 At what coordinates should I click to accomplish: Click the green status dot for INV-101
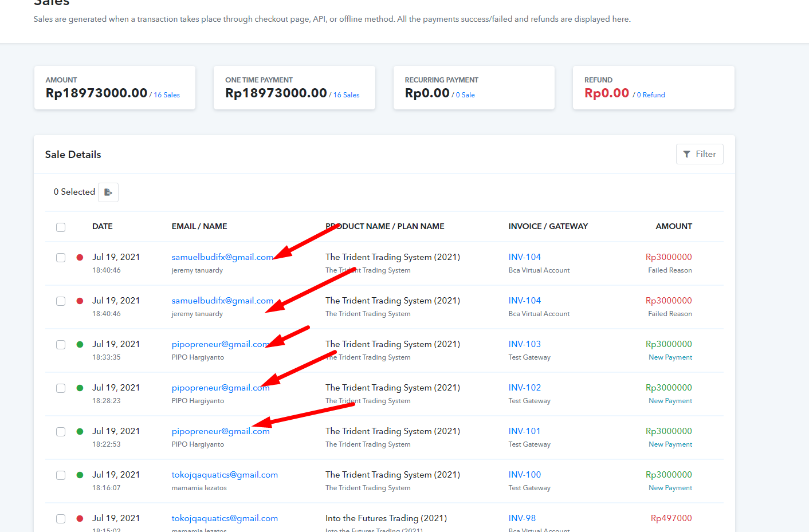[80, 432]
